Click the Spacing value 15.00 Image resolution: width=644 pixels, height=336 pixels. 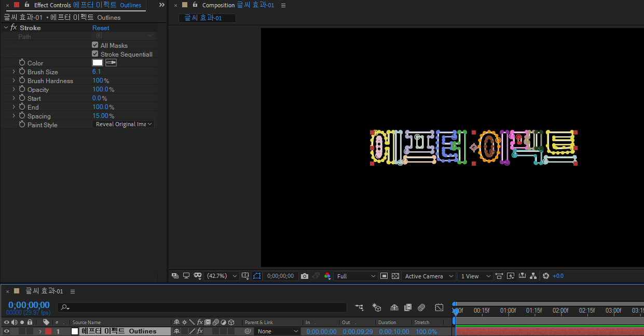[101, 116]
